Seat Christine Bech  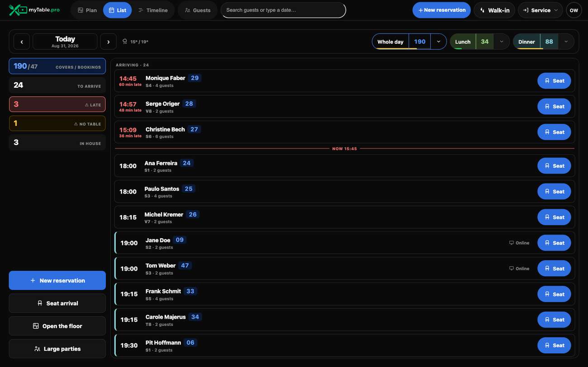coord(554,132)
